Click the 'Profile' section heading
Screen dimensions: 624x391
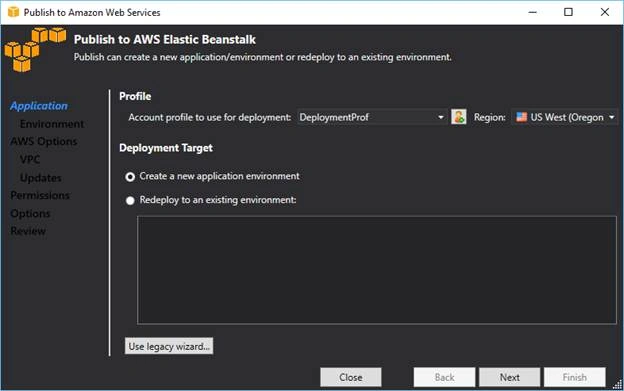click(135, 96)
